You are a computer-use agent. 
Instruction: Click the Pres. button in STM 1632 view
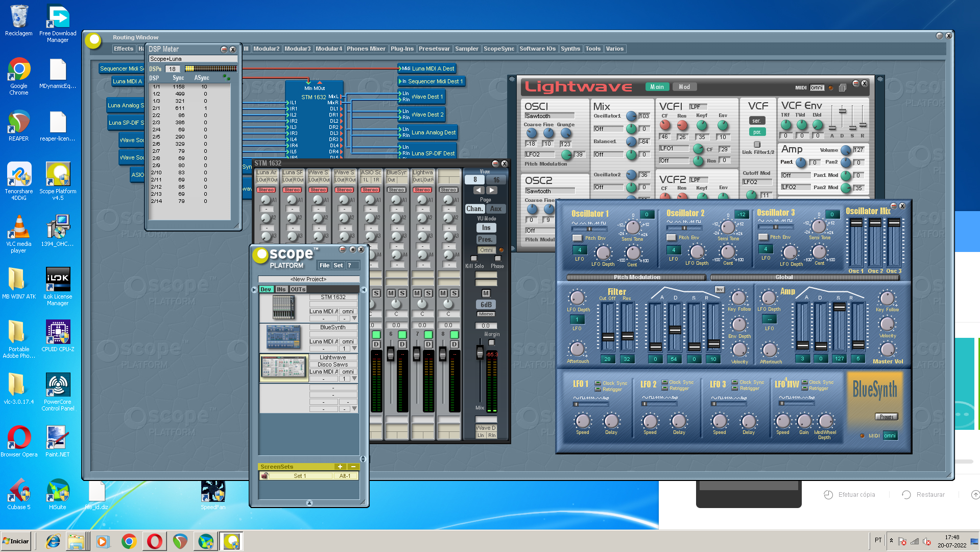coord(485,239)
